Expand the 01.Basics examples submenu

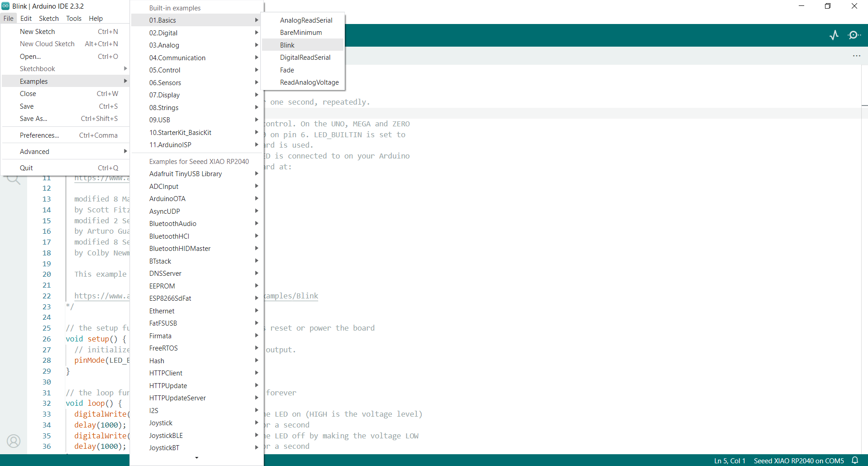tap(197, 20)
